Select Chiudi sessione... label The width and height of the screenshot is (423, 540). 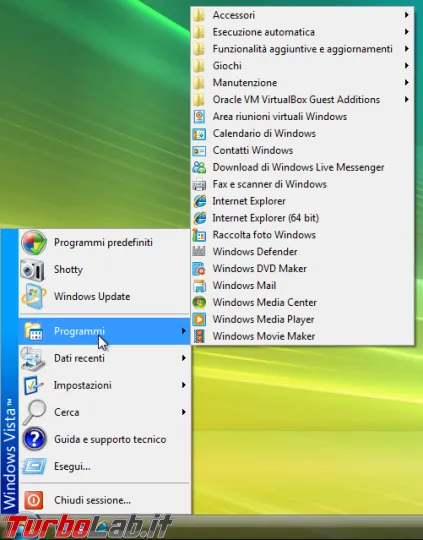tap(92, 500)
